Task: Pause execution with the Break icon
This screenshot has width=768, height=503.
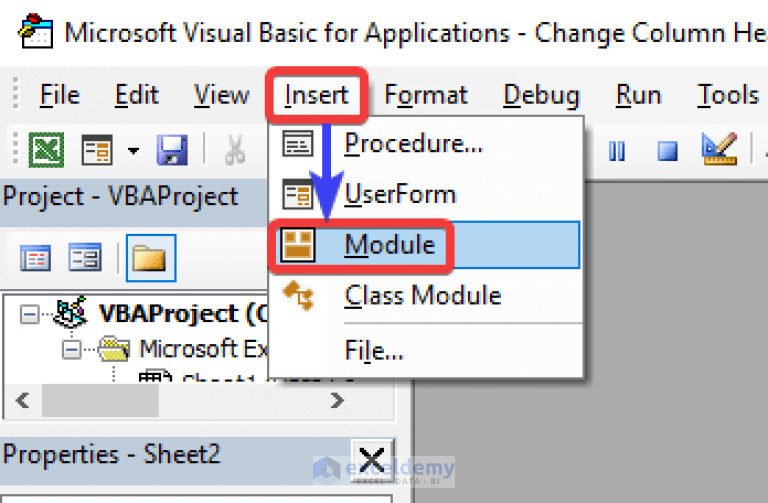Action: coord(617,151)
